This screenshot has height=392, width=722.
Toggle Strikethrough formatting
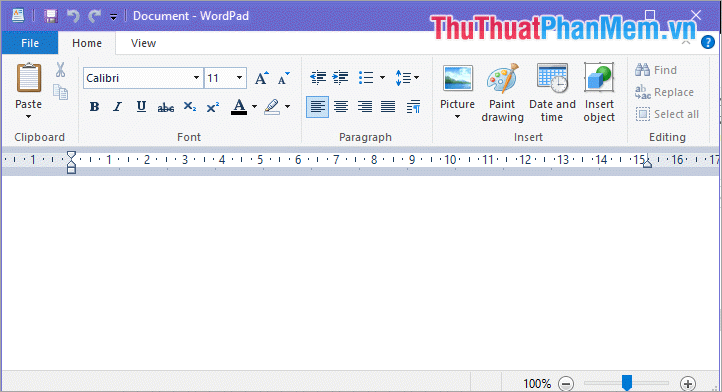pyautogui.click(x=165, y=108)
